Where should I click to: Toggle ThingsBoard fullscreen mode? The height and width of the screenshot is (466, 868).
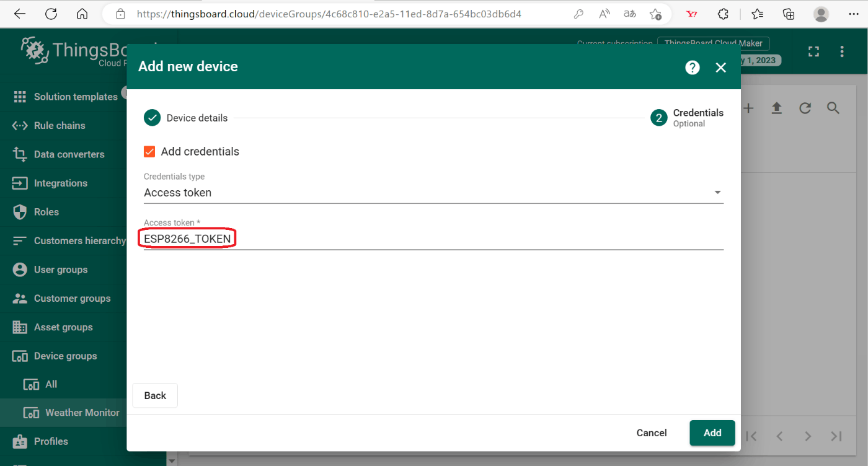click(814, 51)
